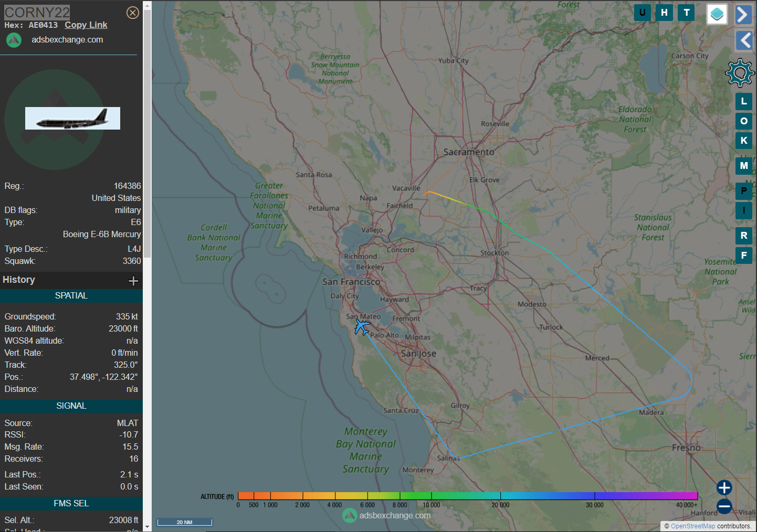Click the Sel. Alt. value 23008 ft
The image size is (757, 532).
pyautogui.click(x=124, y=520)
